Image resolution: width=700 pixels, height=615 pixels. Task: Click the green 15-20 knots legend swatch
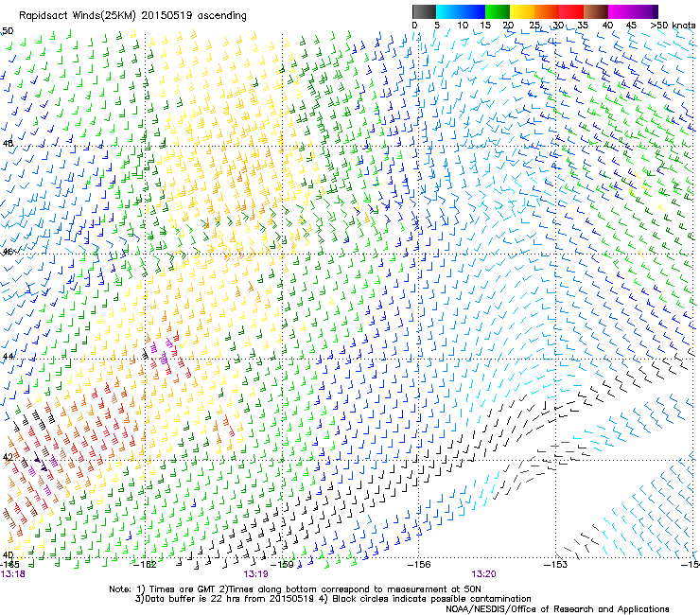pyautogui.click(x=498, y=11)
